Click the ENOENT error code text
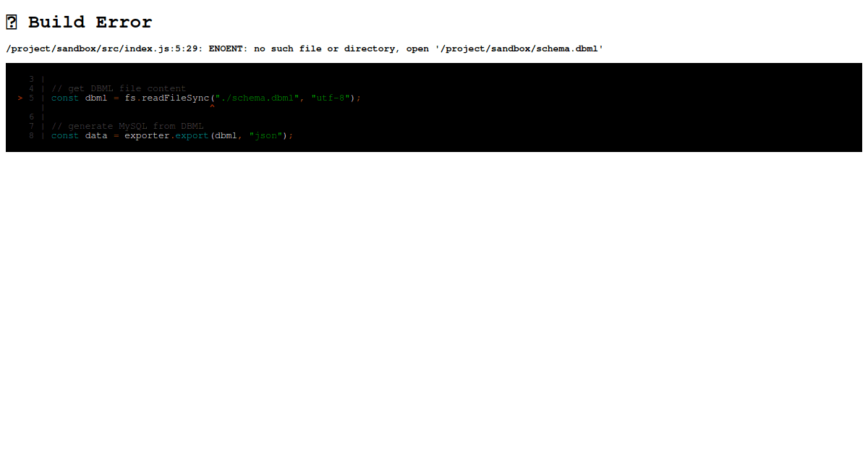The image size is (868, 456). 225,48
